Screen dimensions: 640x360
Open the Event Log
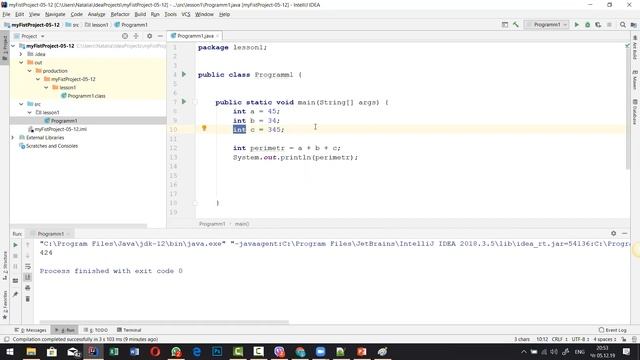(x=612, y=330)
